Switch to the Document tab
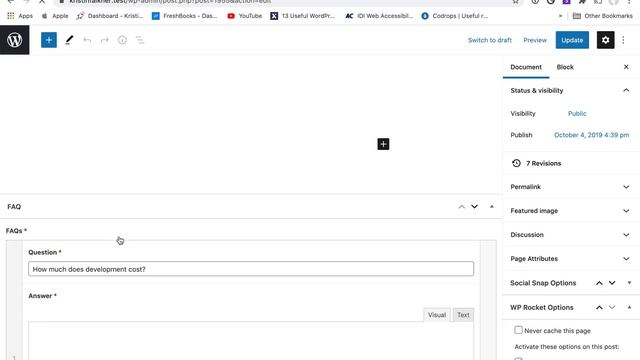 coord(526,67)
